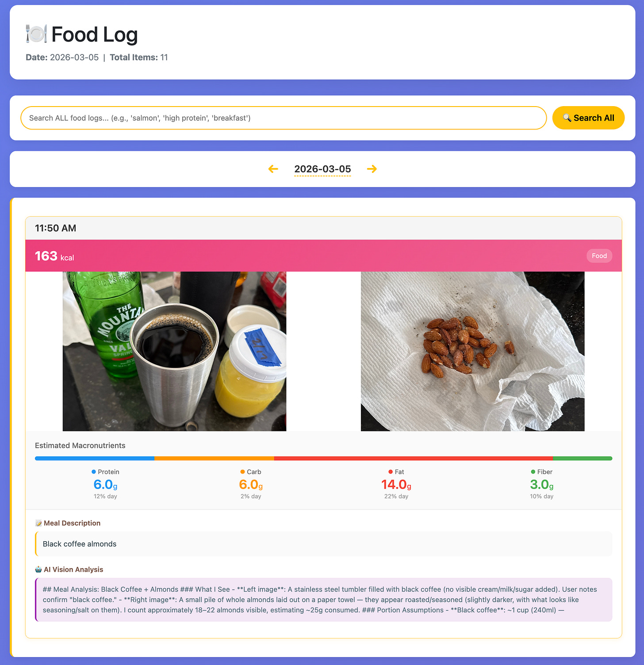Open the 2026-03-05 date picker

click(x=322, y=169)
